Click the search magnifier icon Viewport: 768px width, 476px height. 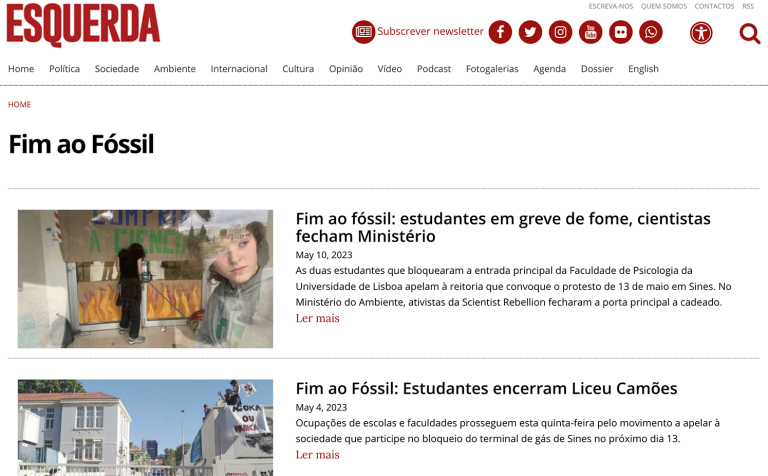(750, 33)
